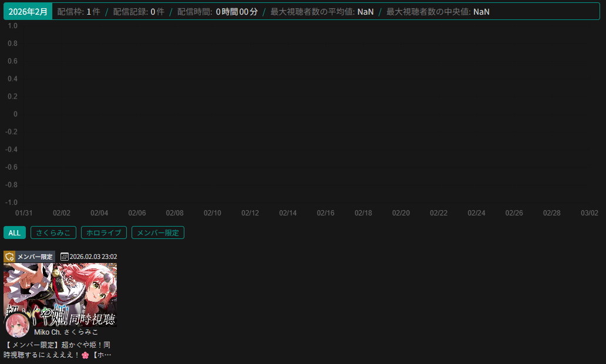Click the 03/02 chart axis label
The height and width of the screenshot is (364, 606).
coord(590,213)
